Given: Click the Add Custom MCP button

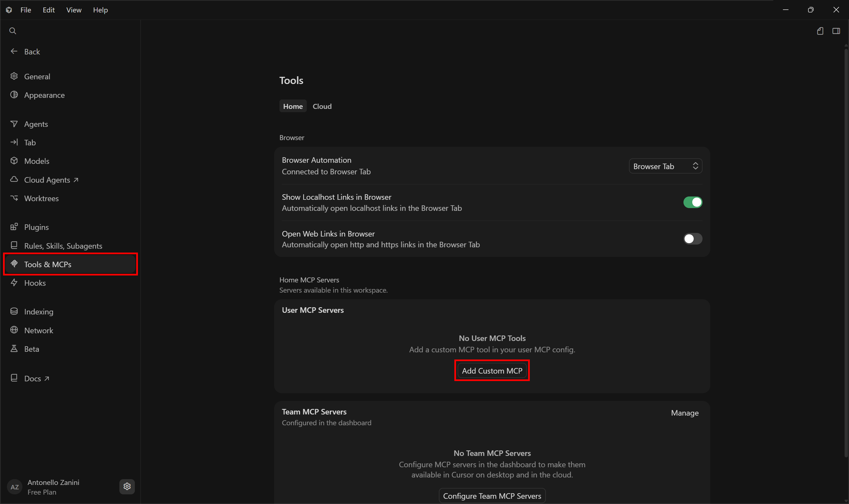Looking at the screenshot, I should [x=492, y=371].
